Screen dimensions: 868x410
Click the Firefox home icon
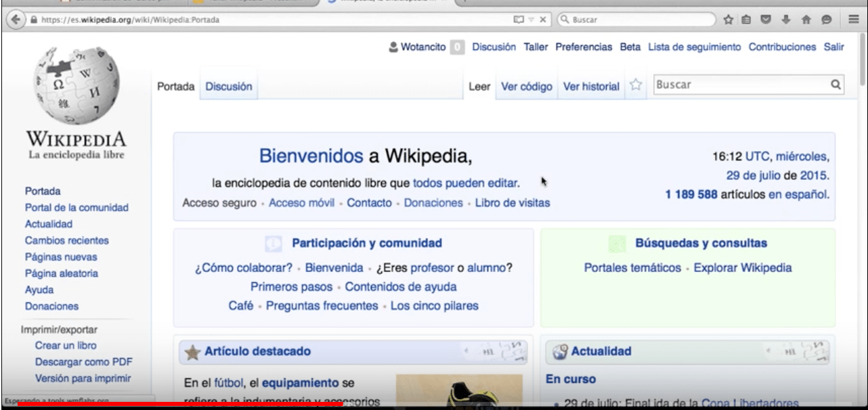coord(806,20)
